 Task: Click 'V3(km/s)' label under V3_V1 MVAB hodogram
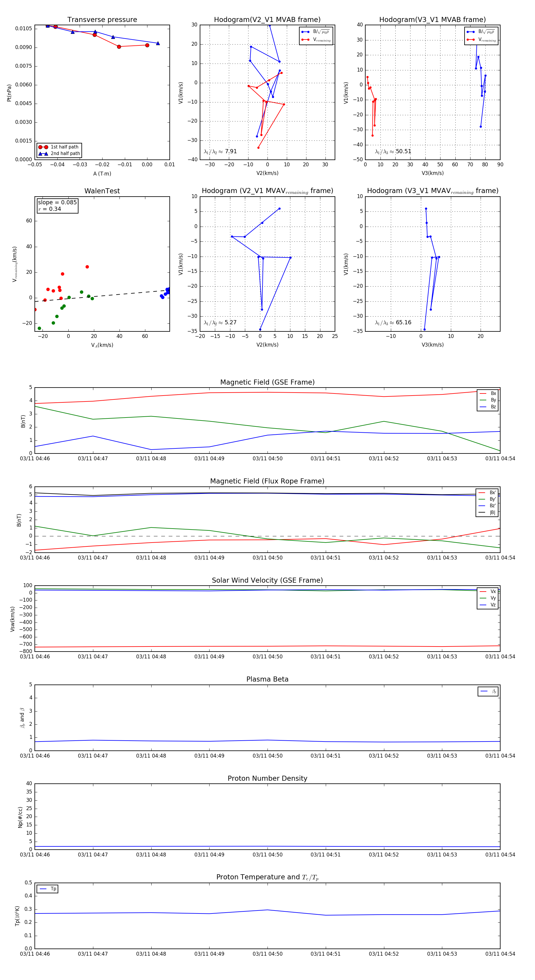point(432,173)
